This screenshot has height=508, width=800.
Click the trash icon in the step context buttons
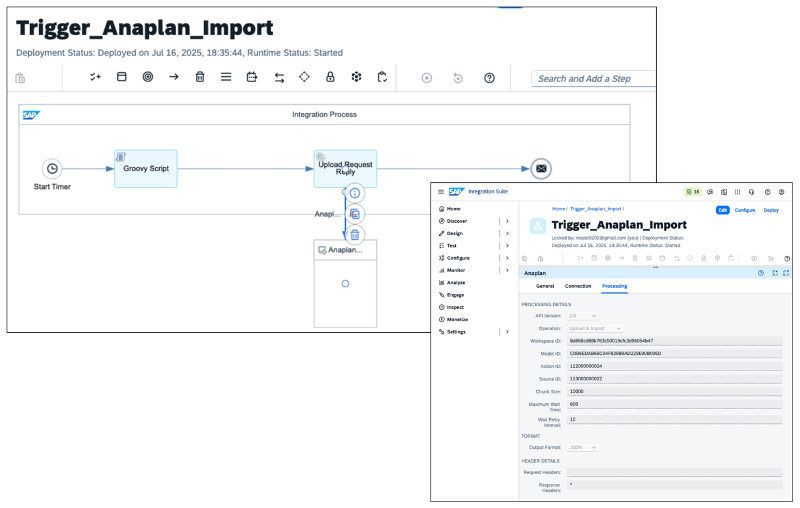point(355,235)
